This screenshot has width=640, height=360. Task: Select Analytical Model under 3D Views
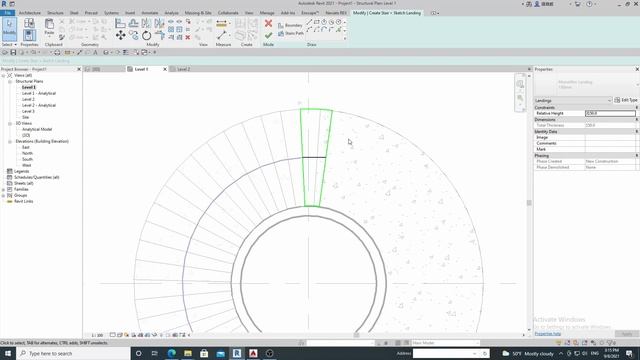pyautogui.click(x=37, y=129)
